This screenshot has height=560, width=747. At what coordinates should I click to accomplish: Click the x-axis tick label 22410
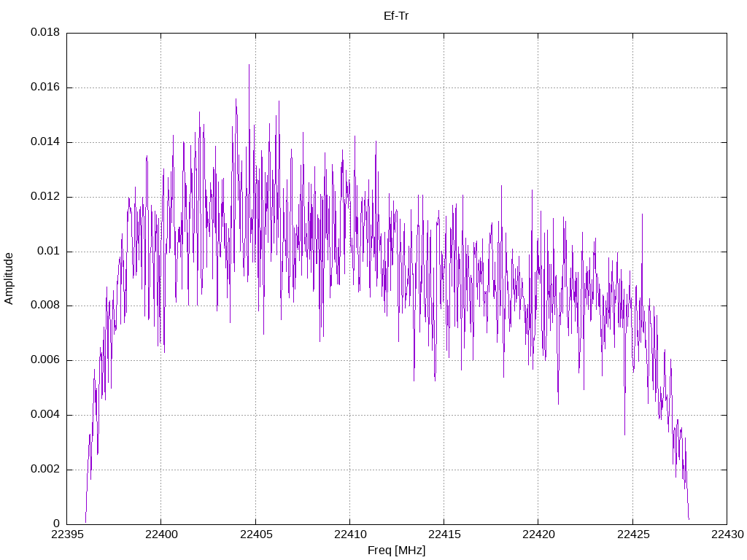349,534
